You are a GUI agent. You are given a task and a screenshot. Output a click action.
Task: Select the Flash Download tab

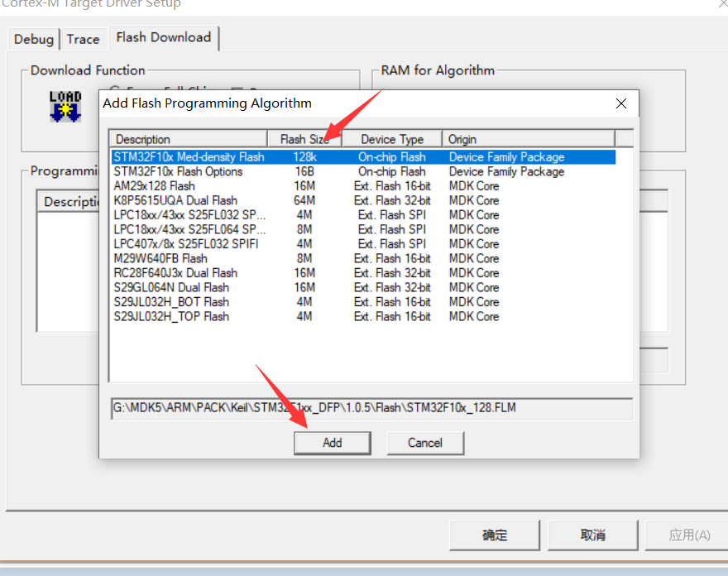pos(164,37)
